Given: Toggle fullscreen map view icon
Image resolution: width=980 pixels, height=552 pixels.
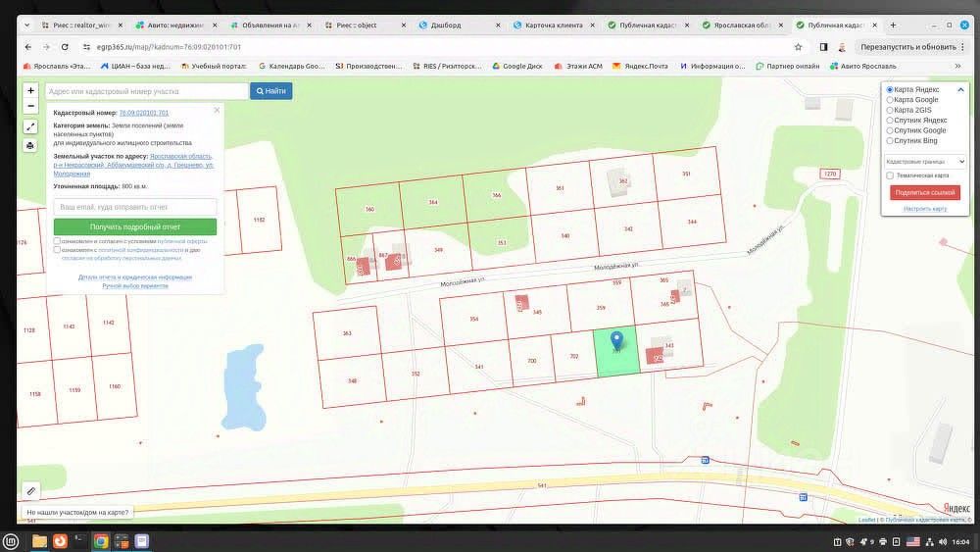Looking at the screenshot, I should click(30, 126).
